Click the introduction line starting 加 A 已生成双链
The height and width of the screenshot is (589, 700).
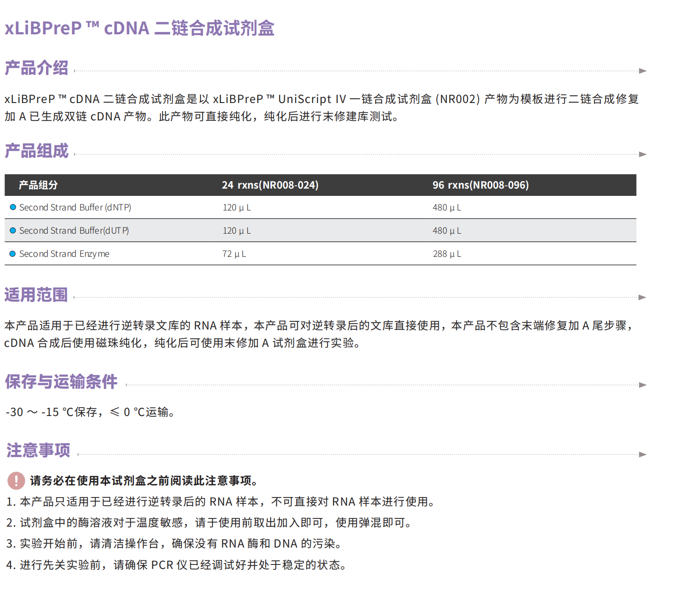coord(202,116)
